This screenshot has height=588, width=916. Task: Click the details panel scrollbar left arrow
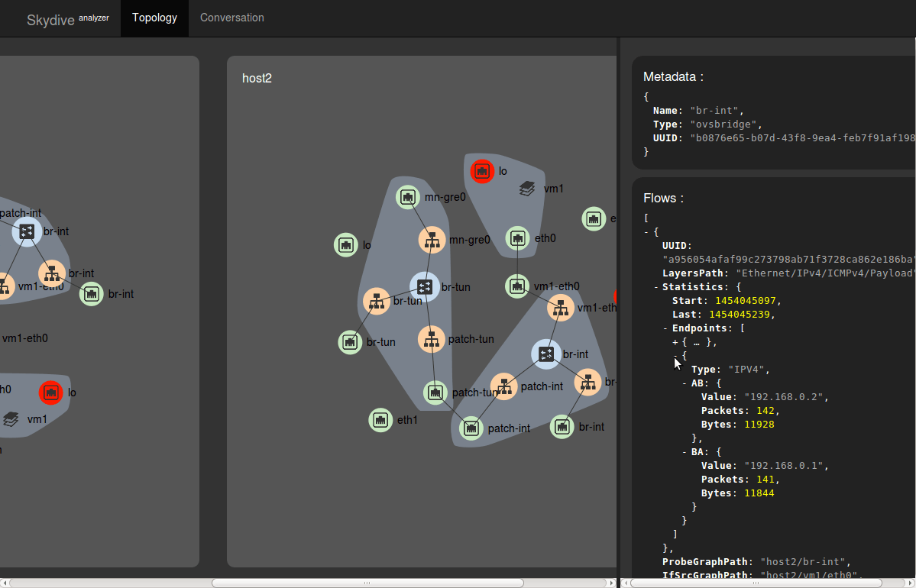coord(624,583)
